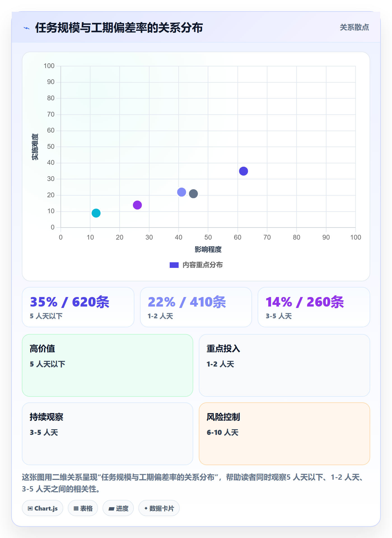The width and height of the screenshot is (392, 538).
Task: Click the 数据卡片 tag chip
Action: (159, 508)
